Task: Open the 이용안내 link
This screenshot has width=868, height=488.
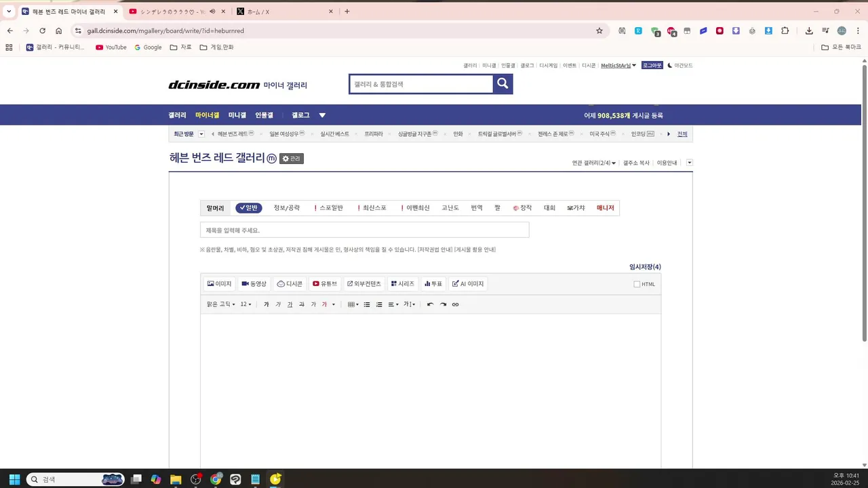Action: point(667,163)
